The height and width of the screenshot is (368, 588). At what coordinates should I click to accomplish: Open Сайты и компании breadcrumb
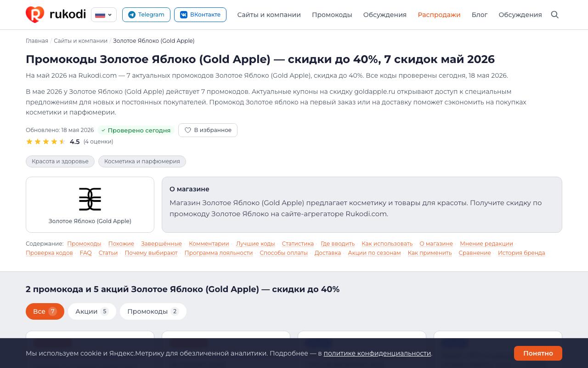click(x=80, y=41)
